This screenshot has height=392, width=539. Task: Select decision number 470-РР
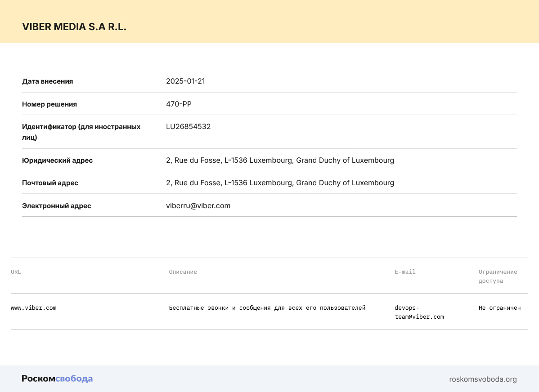179,104
